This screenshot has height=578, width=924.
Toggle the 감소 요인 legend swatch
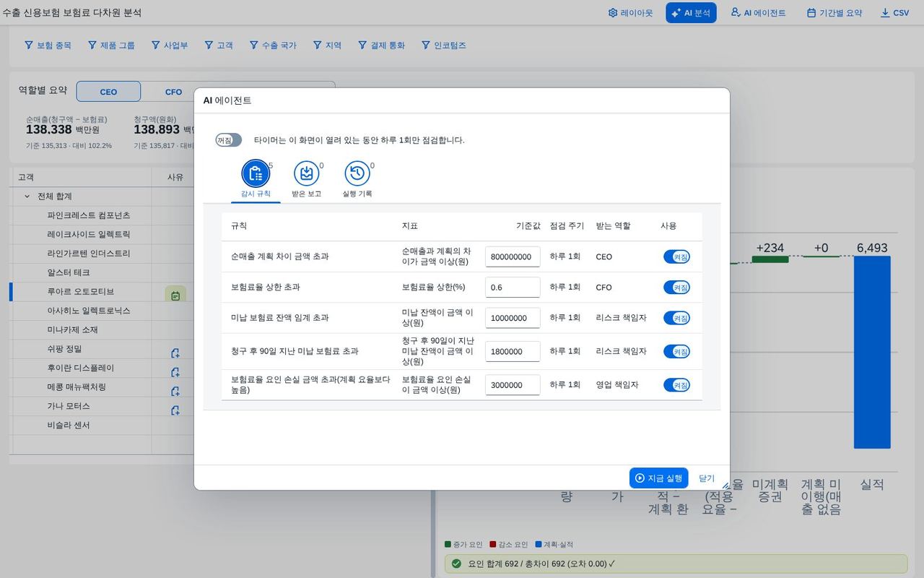point(493,544)
